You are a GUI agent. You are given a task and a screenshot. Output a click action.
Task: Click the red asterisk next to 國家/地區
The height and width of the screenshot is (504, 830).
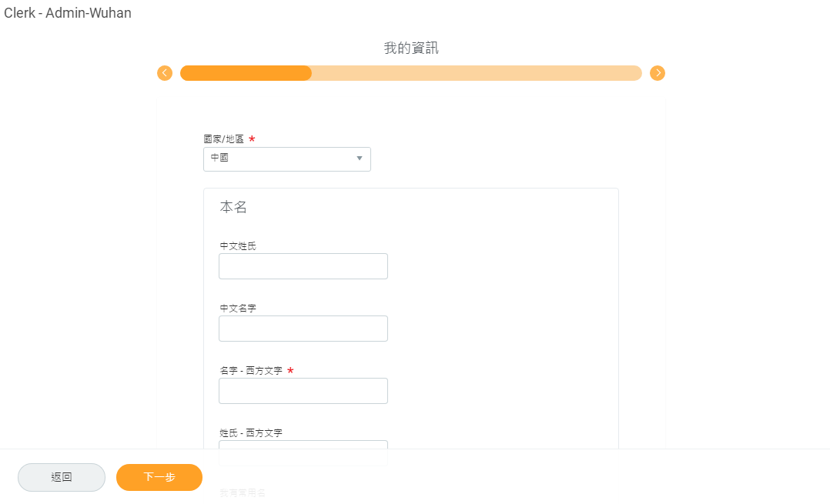coord(252,139)
